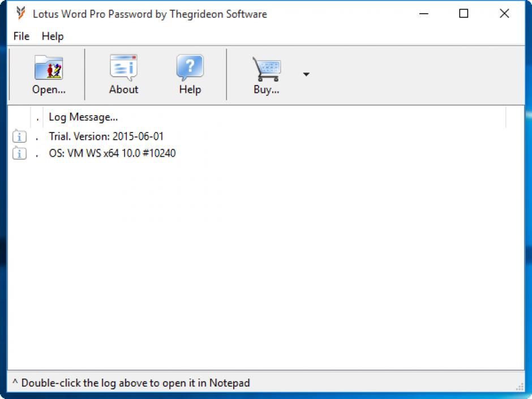The height and width of the screenshot is (399, 532).
Task: Open Help from the toolbar speech bubble
Action: 190,75
